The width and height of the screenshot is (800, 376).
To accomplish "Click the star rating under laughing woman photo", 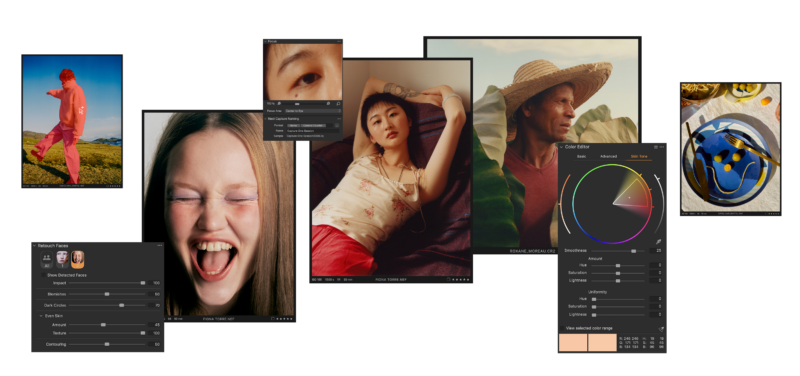I will pos(285,319).
